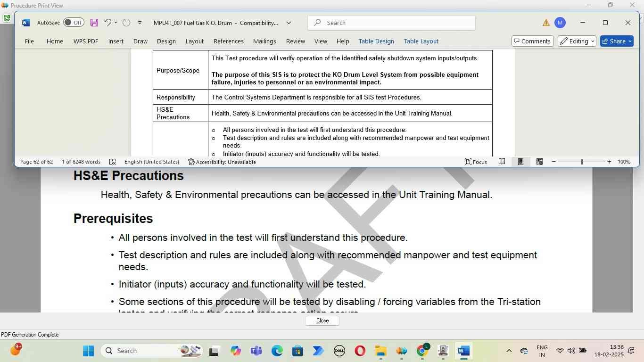644x362 pixels.
Task: Open Microsoft Edge from taskbar
Action: click(277, 351)
